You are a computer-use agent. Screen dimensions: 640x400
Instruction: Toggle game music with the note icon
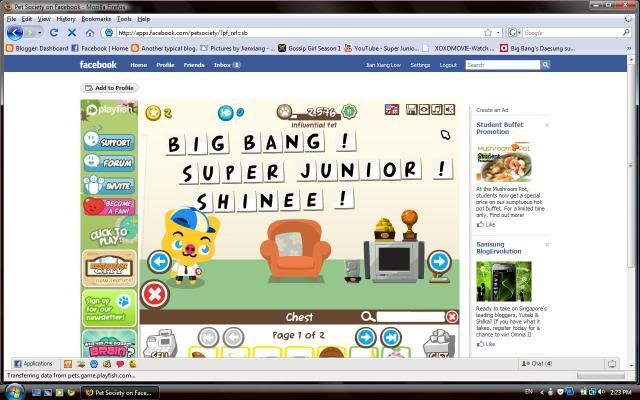[x=437, y=109]
